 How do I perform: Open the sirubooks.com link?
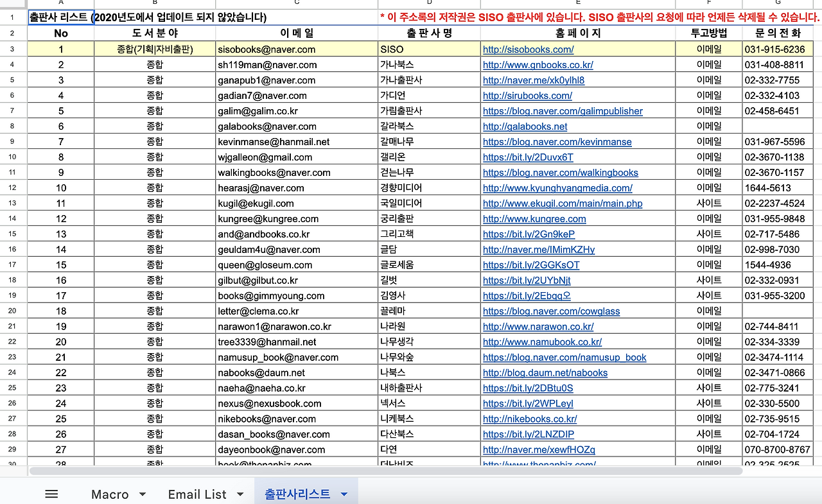click(527, 96)
